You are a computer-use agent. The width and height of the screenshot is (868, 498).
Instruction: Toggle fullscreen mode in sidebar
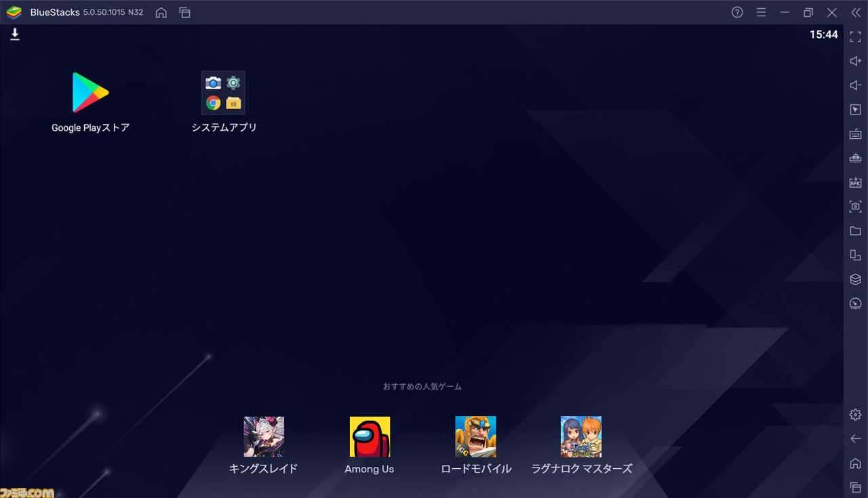(x=855, y=37)
